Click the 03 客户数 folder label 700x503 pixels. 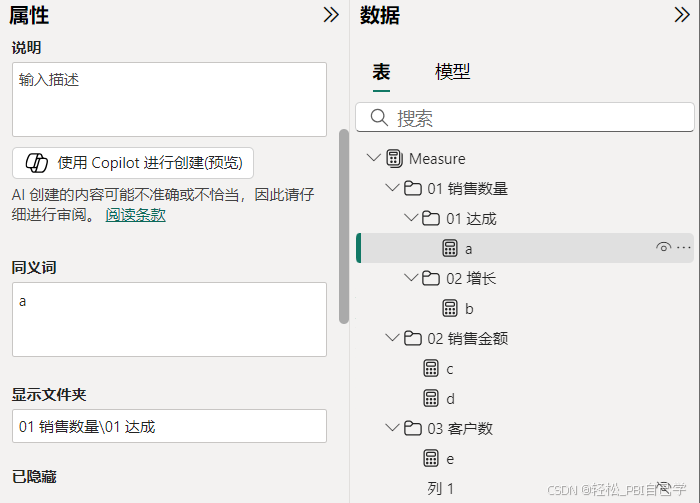click(460, 428)
